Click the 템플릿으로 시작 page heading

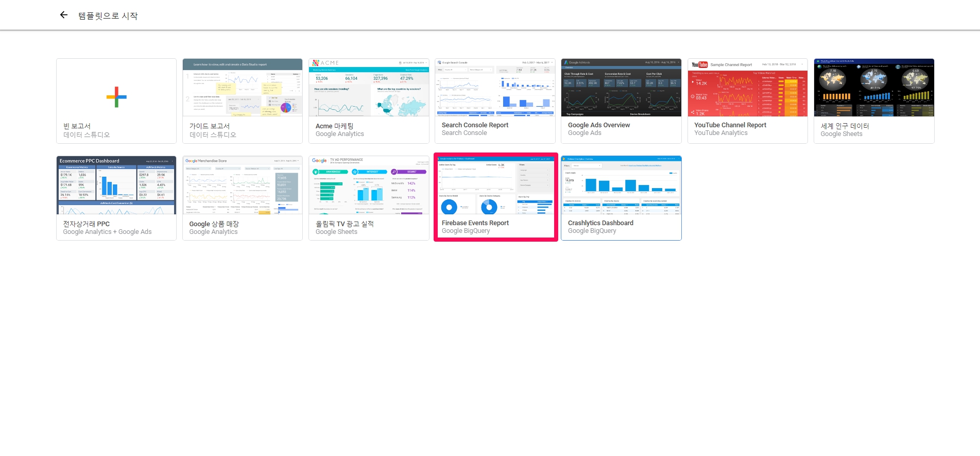coord(108,16)
